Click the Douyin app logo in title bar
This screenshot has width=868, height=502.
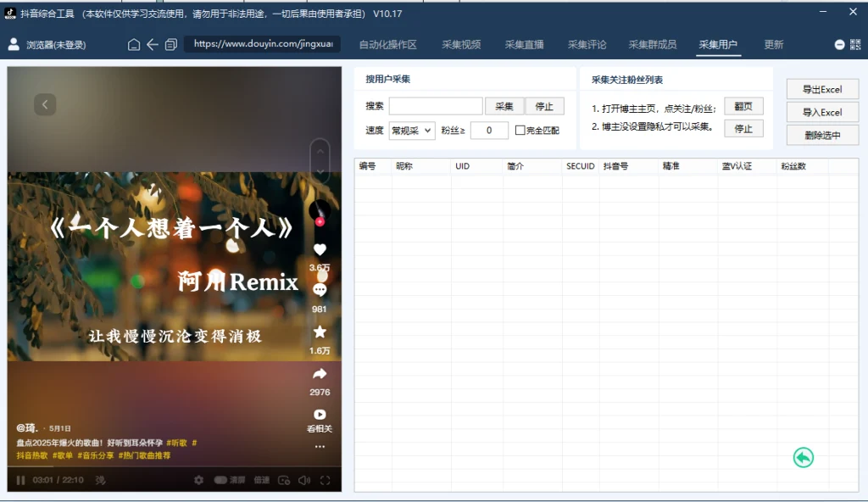10,14
